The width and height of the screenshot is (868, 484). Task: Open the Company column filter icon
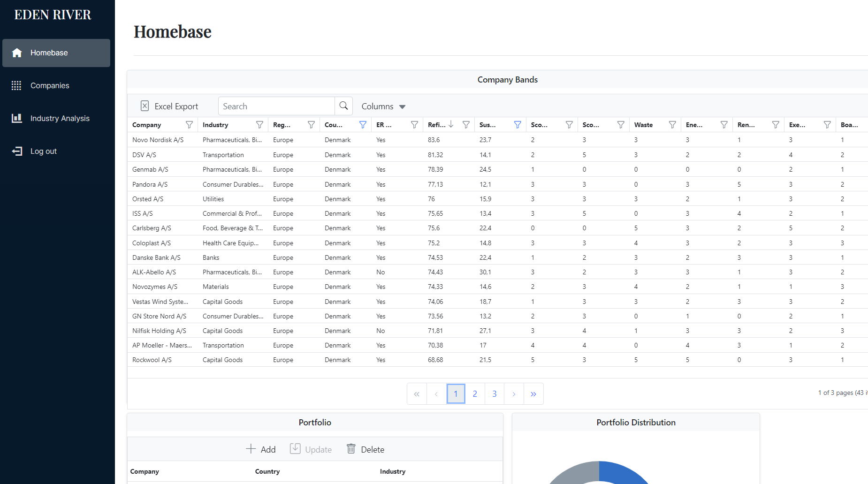[189, 125]
